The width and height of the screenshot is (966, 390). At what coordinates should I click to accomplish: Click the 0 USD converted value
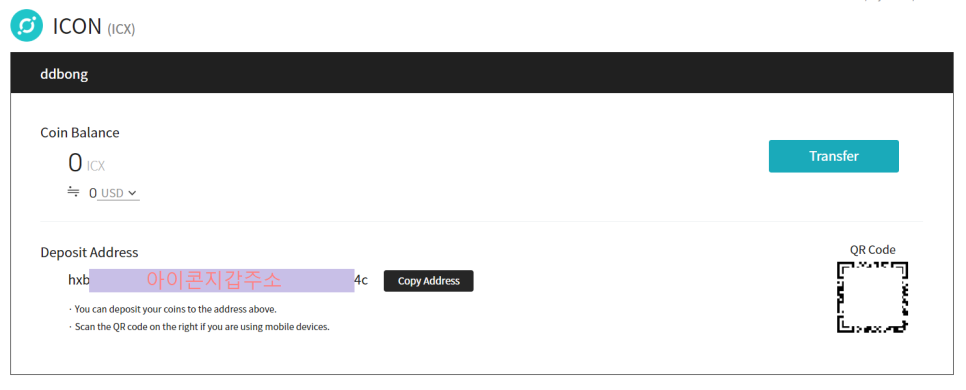(93, 193)
